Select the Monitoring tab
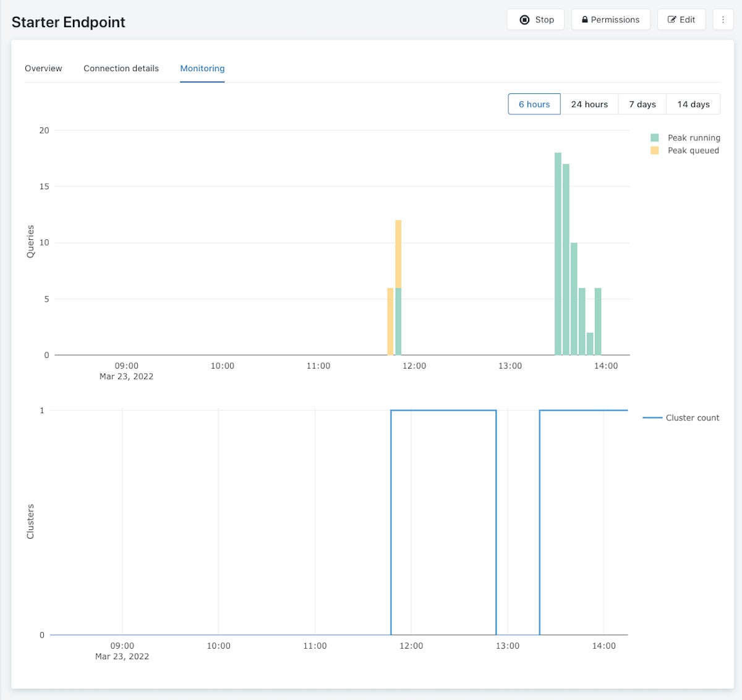742x700 pixels. (202, 69)
